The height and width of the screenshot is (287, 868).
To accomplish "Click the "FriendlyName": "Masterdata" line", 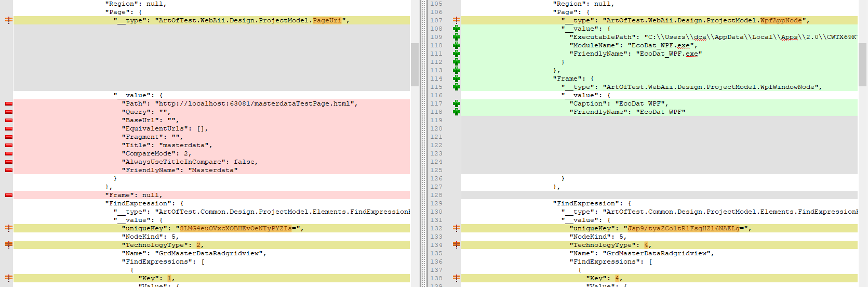I will (180, 170).
